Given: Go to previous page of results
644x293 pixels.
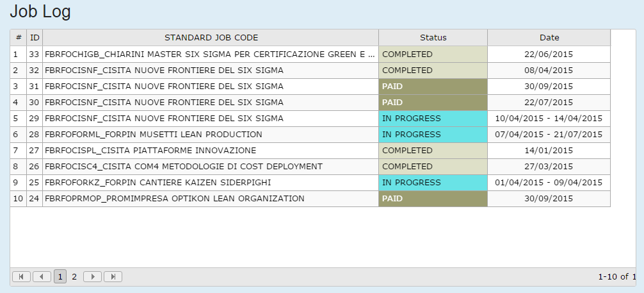Looking at the screenshot, I should 42,277.
